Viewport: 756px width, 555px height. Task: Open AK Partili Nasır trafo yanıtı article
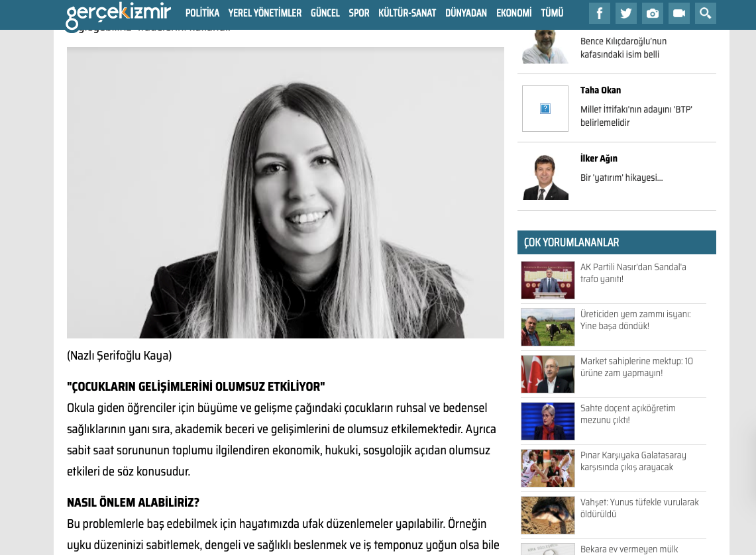[x=633, y=273]
